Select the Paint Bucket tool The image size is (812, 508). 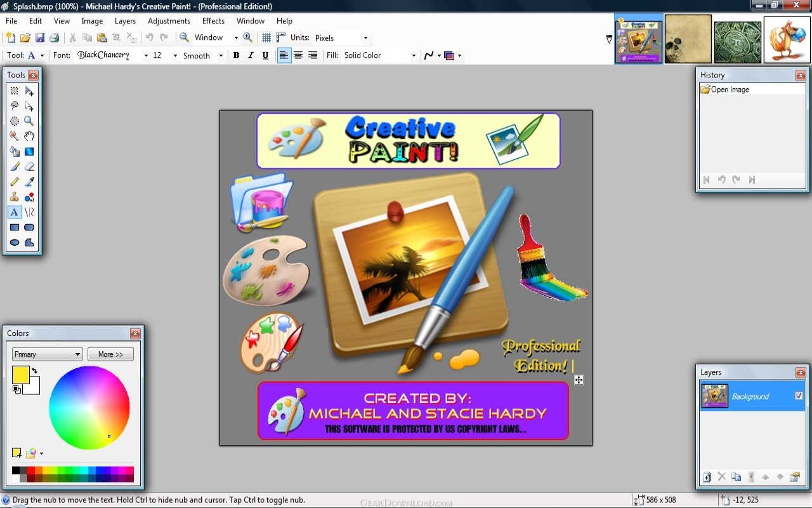(14, 151)
